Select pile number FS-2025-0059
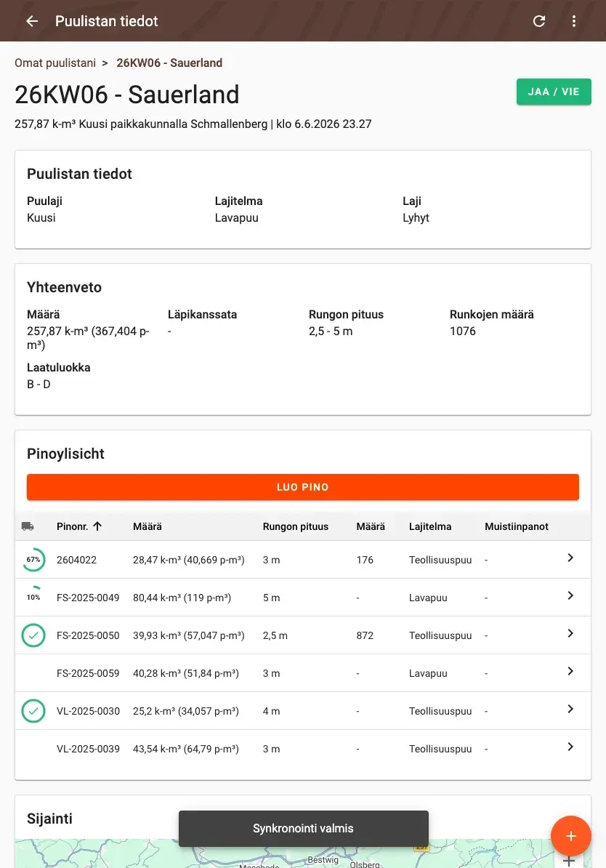Viewport: 606px width, 868px height. pyautogui.click(x=88, y=673)
